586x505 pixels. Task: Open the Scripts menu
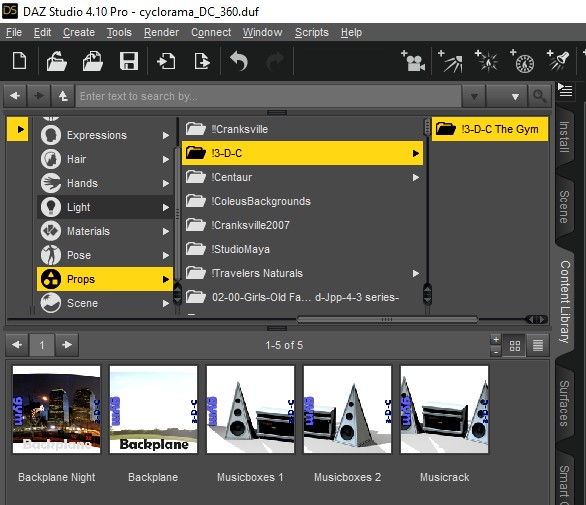(312, 32)
